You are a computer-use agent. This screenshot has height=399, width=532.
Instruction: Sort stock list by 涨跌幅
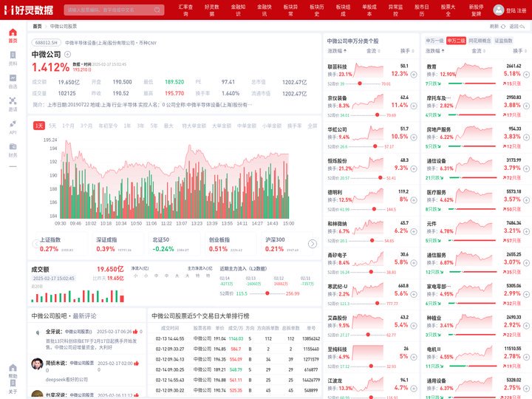point(337,51)
